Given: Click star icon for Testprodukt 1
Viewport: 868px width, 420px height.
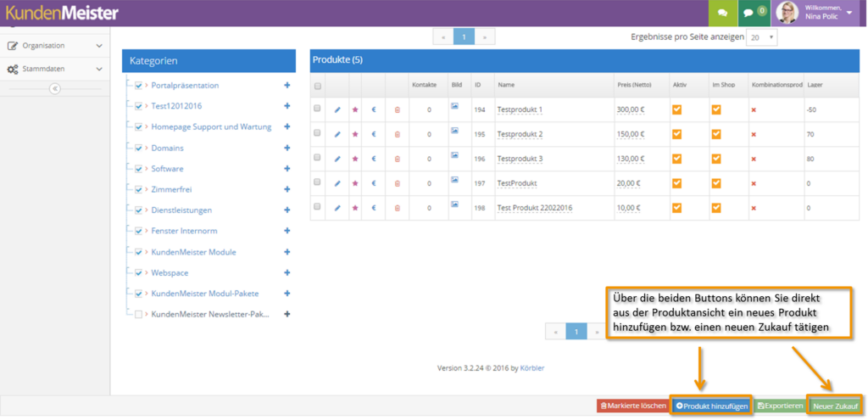Looking at the screenshot, I should (x=355, y=109).
